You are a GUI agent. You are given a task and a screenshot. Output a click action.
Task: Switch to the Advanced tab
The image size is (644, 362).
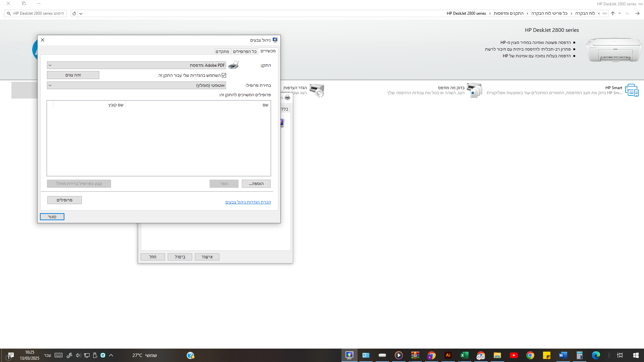click(x=222, y=51)
